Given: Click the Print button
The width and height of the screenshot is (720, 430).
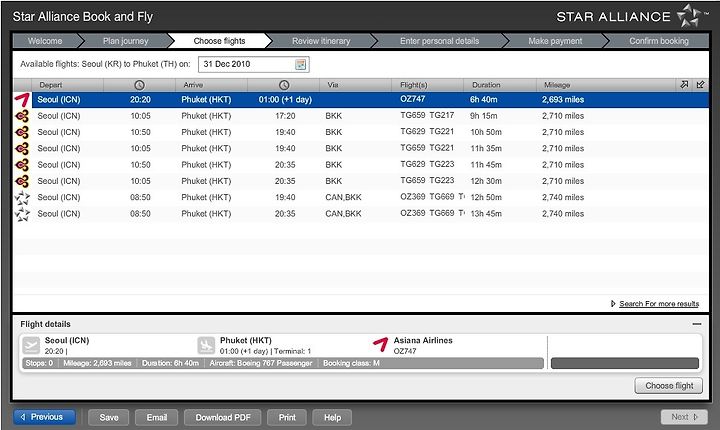Looking at the screenshot, I should coord(287,418).
